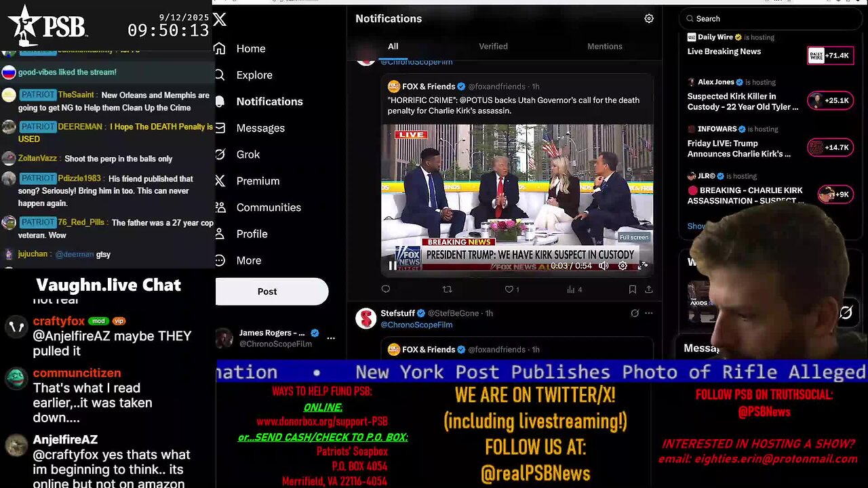Open INFOWARS Friday LIVE broadcast

[x=739, y=149]
